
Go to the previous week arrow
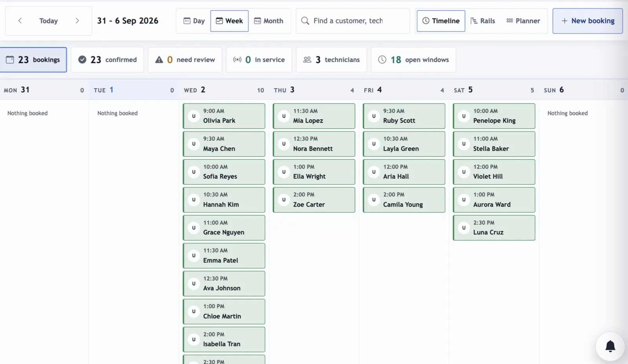tap(20, 21)
